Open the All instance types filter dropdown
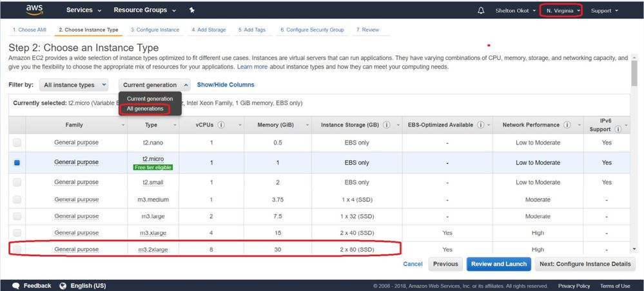This screenshot has width=644, height=291. [73, 85]
